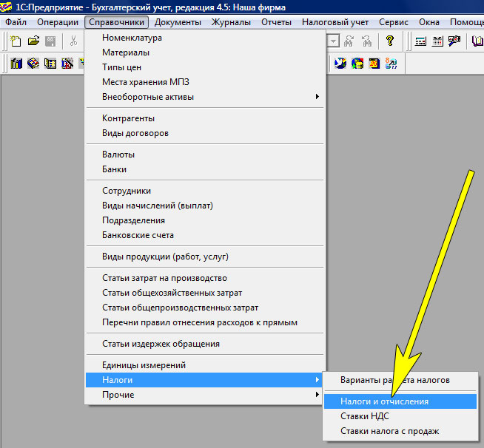The image size is (484, 448).
Task: Click the Cut scissors icon
Action: tap(73, 41)
